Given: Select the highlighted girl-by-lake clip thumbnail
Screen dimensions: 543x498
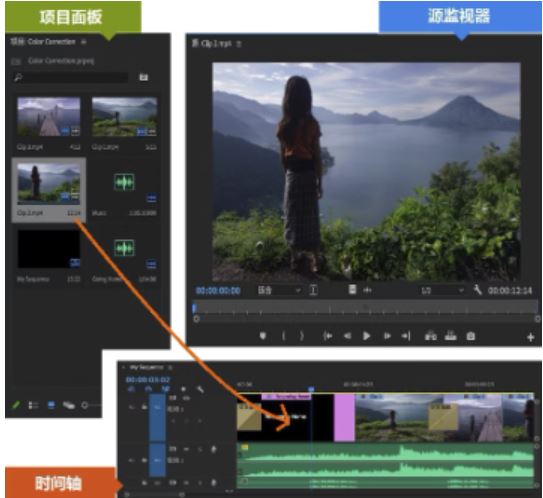Looking at the screenshot, I should (x=49, y=184).
